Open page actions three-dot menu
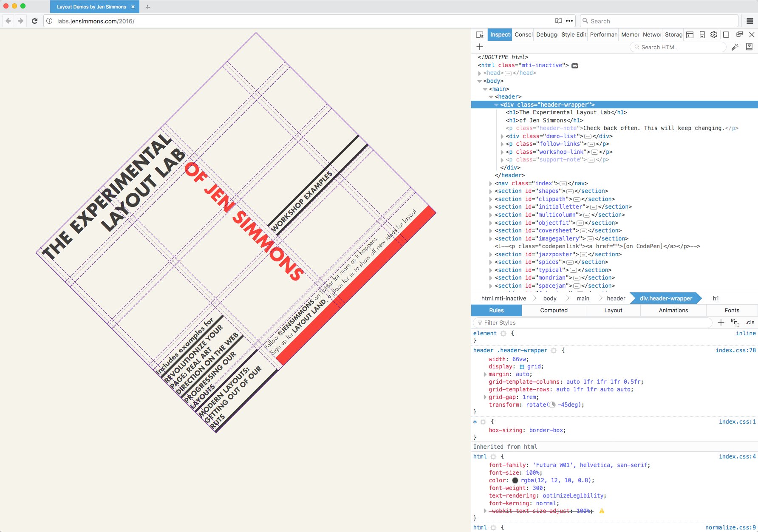 point(569,21)
